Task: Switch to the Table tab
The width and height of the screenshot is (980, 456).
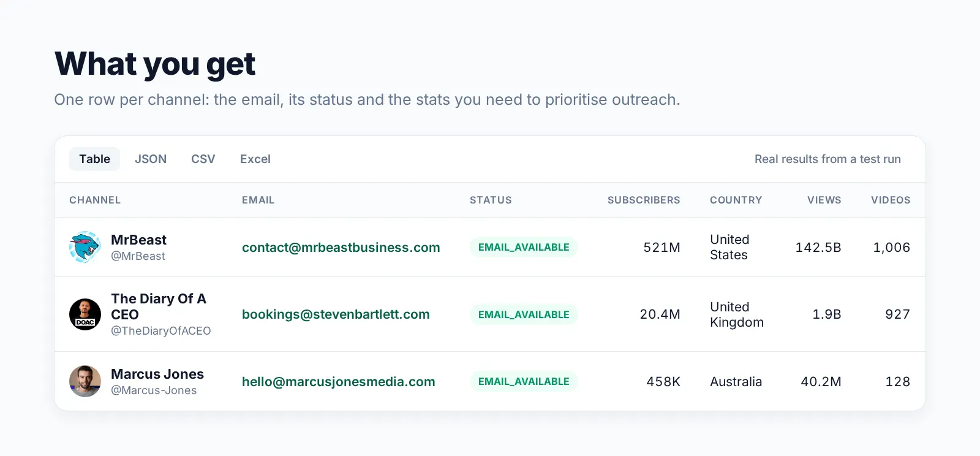Action: tap(94, 159)
